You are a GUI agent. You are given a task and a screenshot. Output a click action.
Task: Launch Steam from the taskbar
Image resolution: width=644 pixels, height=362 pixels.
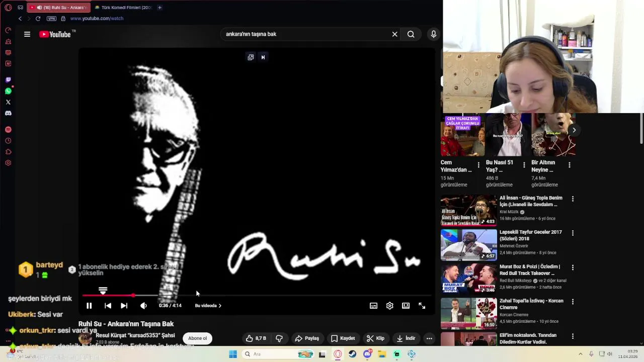[352, 354]
